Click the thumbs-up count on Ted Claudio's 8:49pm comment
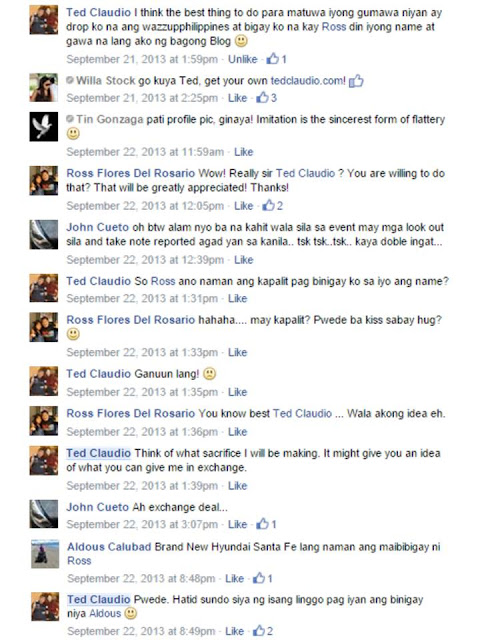This screenshot has width=480, height=640. point(262,631)
